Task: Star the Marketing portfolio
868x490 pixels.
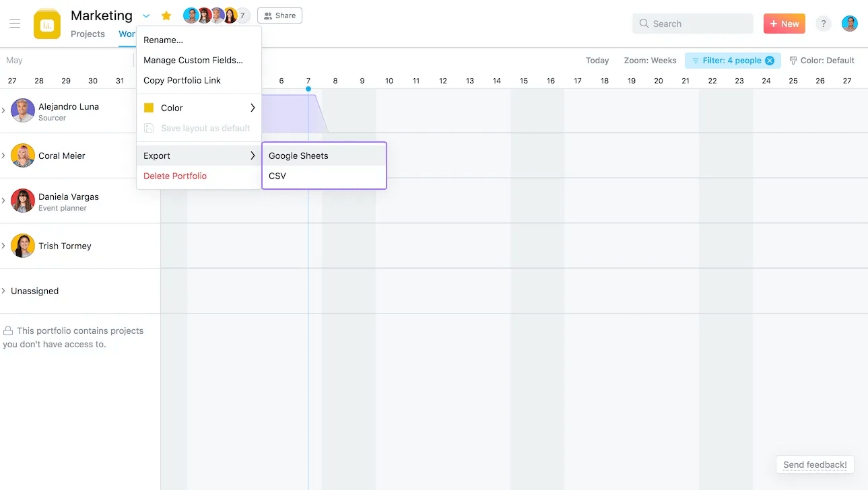Action: 166,15
